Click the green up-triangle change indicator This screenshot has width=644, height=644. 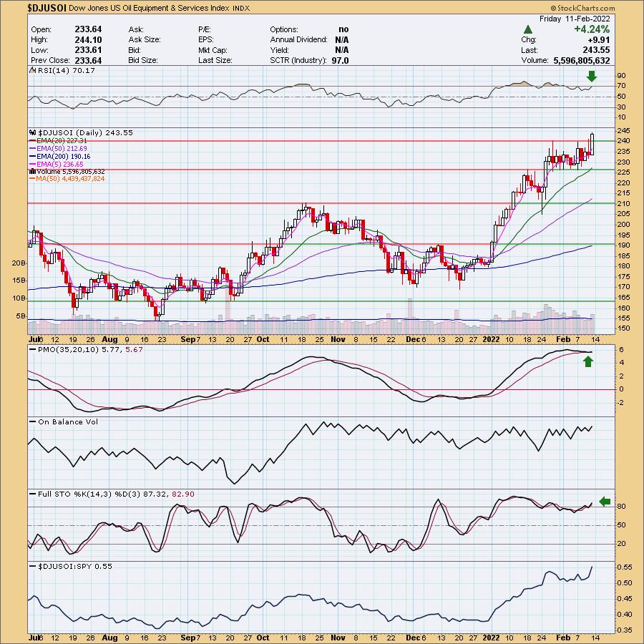coord(528,29)
